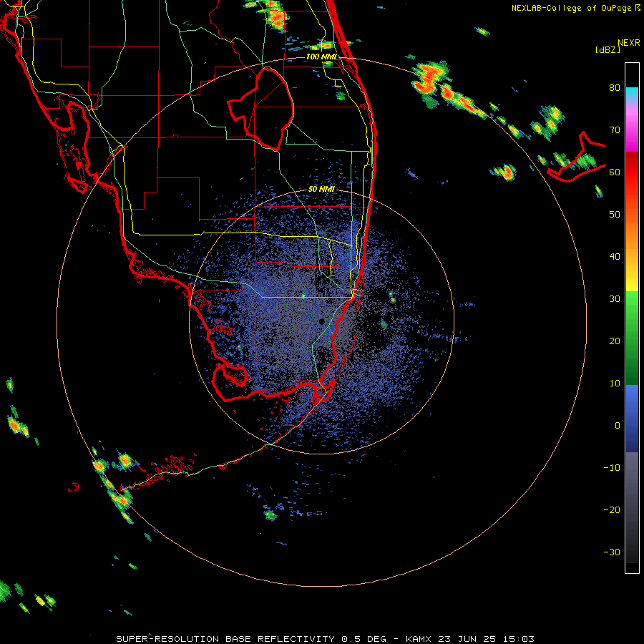This screenshot has height=644, width=644.
Task: Click the black radar site dot at center
Action: 321,321
